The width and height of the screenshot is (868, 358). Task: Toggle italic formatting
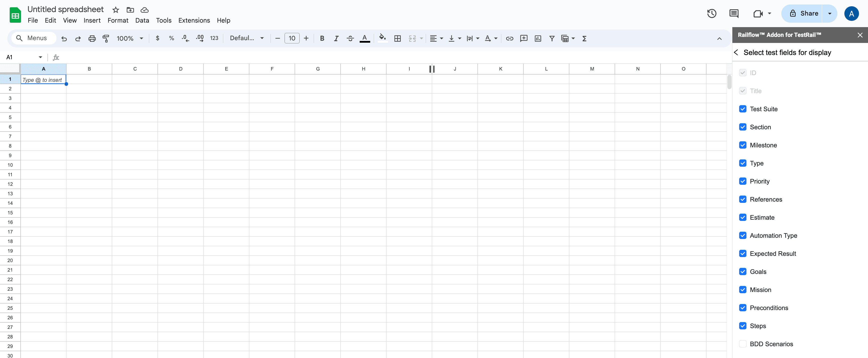coord(336,38)
